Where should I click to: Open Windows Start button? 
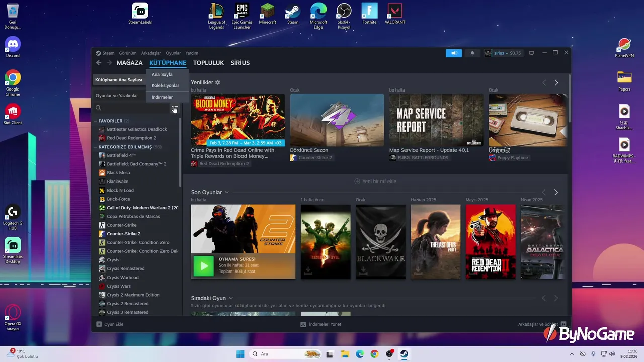(x=240, y=354)
